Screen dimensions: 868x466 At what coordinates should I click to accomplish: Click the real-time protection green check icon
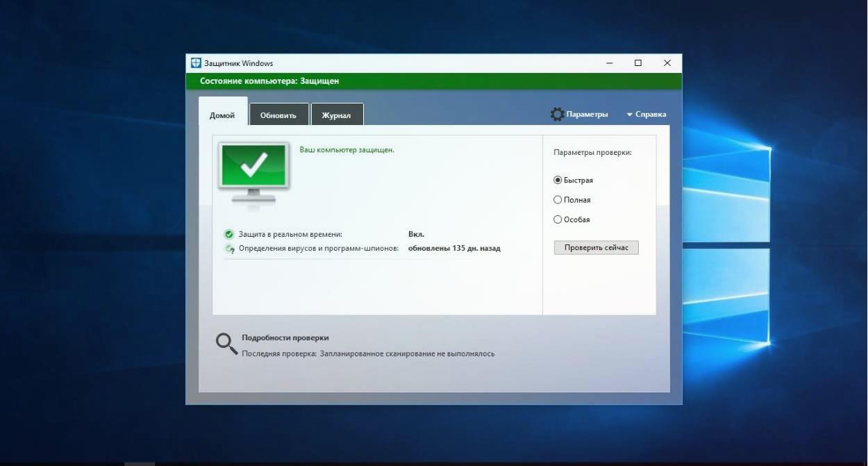point(228,235)
